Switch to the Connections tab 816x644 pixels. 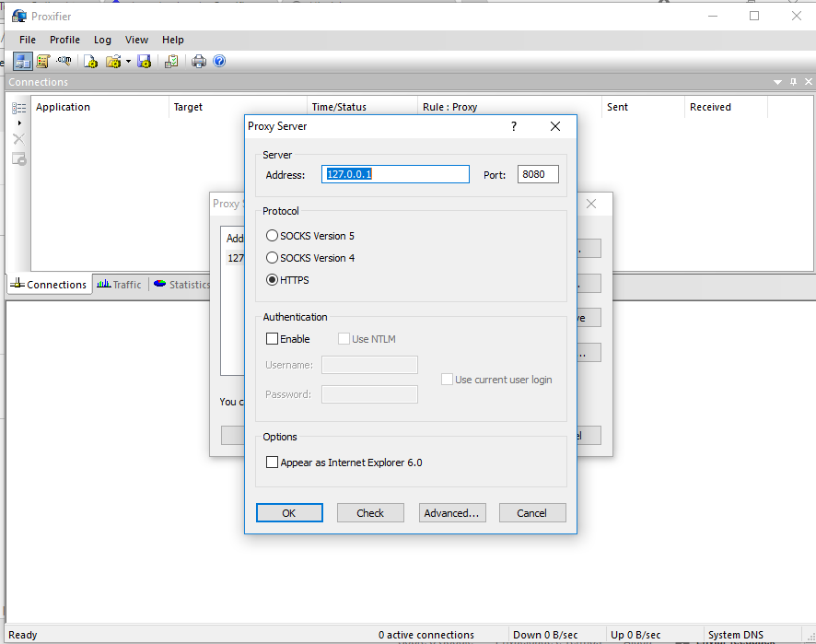(49, 285)
